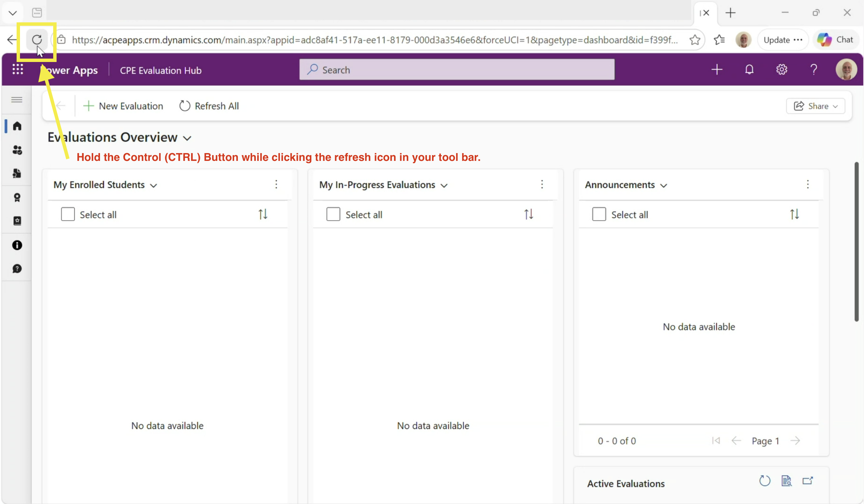Open the evaluations document icon in sidebar

pos(17,173)
